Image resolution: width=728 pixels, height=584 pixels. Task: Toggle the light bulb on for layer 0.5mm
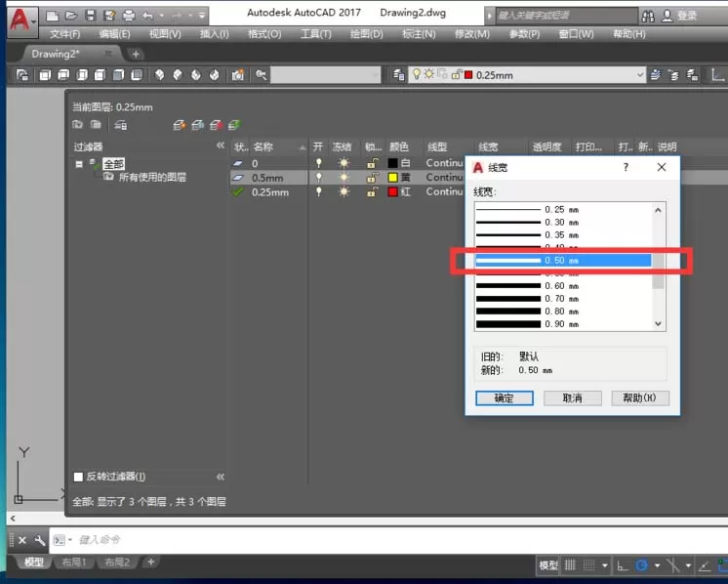coord(318,178)
